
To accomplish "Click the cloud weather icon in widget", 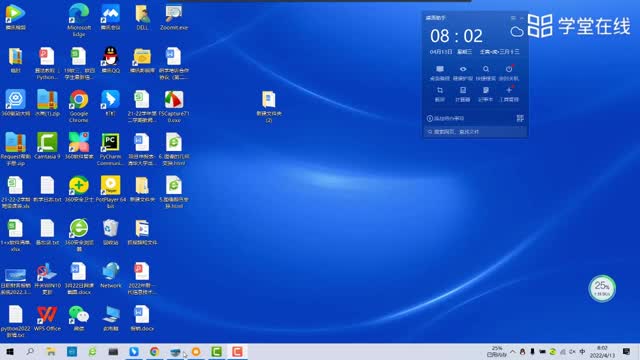I will [517, 32].
